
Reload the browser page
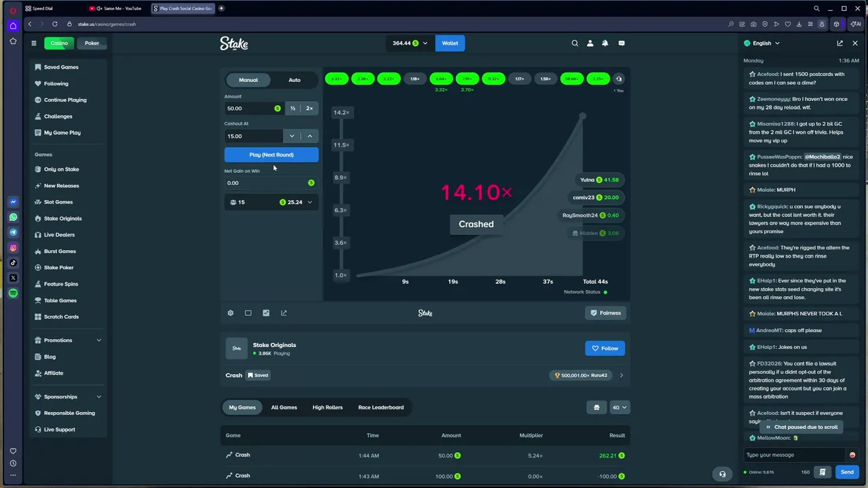(55, 24)
